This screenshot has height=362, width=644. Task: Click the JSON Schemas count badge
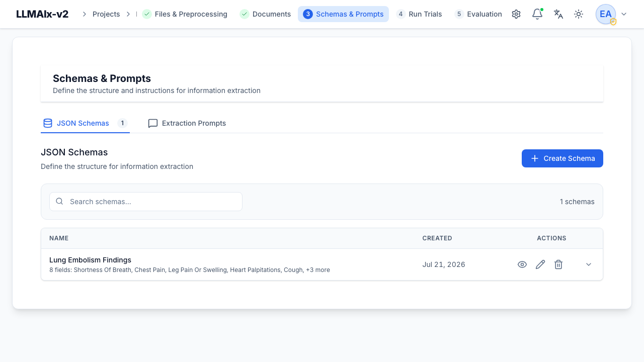[122, 123]
